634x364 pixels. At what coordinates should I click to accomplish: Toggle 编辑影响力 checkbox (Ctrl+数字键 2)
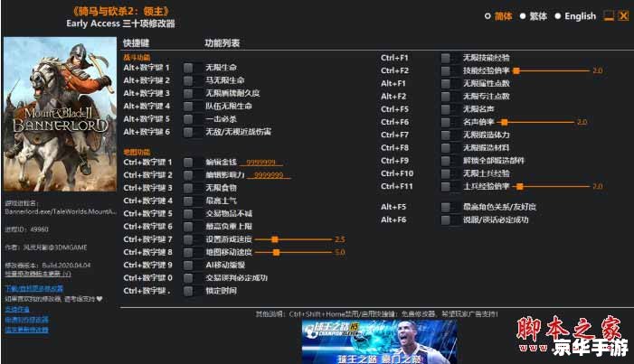pos(188,175)
